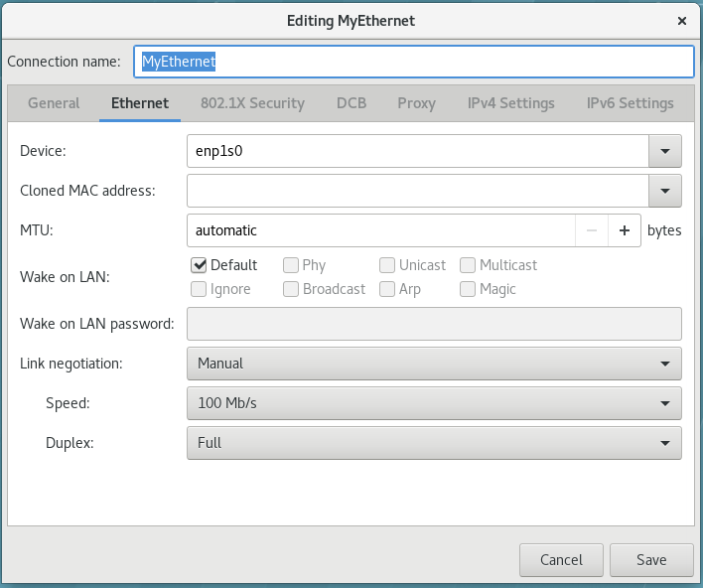Toggle the Phy Wake on LAN checkbox
The width and height of the screenshot is (703, 588).
291,265
